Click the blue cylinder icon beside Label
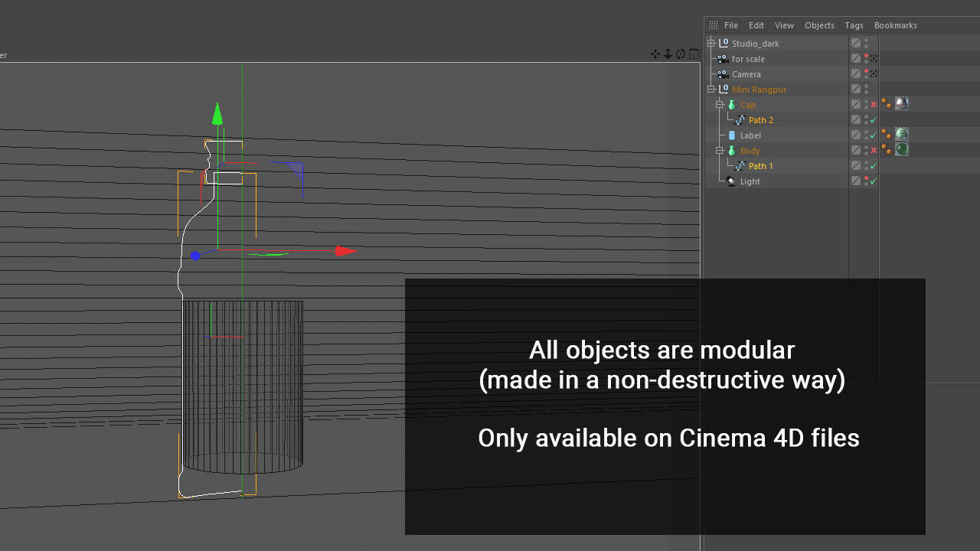 tap(732, 135)
